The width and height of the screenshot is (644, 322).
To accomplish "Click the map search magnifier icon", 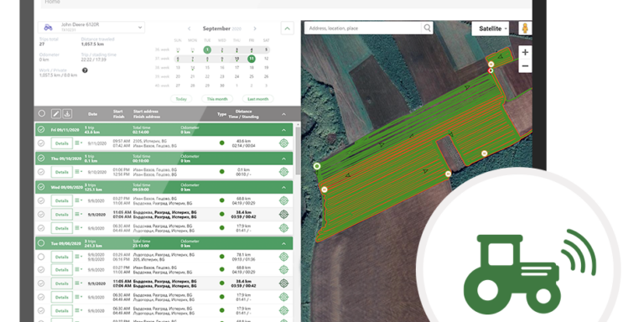I will coord(427,28).
